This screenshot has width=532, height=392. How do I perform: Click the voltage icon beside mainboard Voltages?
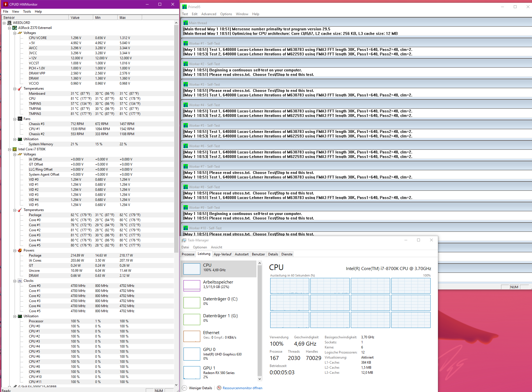[20, 33]
